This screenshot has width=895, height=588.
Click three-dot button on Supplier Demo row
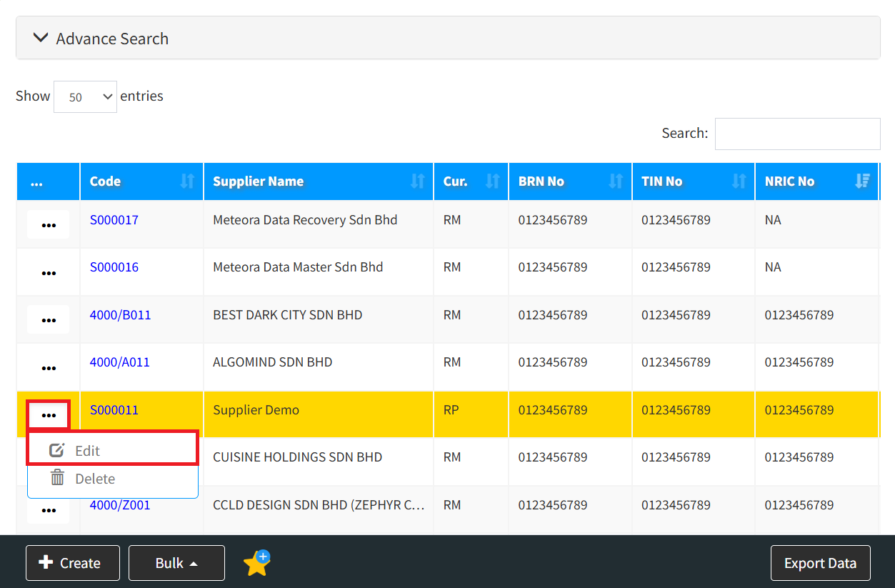pos(49,415)
